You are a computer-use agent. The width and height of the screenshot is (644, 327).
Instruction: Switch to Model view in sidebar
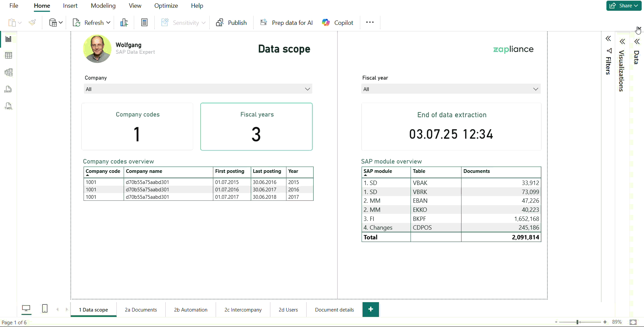[x=9, y=72]
